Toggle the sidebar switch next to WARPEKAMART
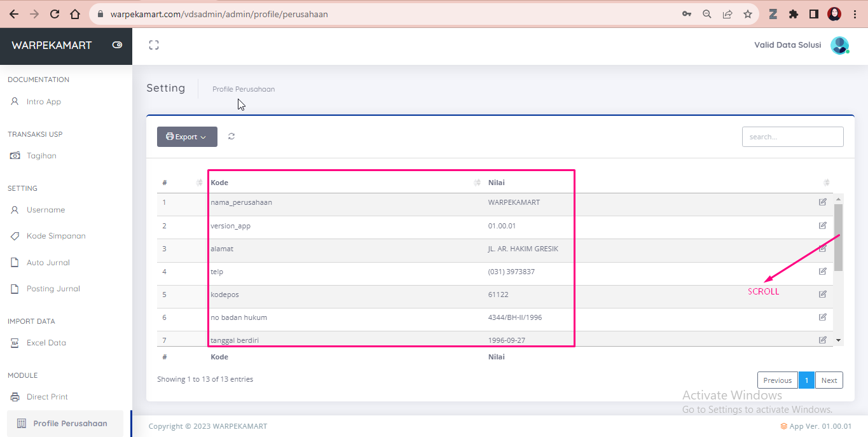The image size is (868, 437). (117, 45)
